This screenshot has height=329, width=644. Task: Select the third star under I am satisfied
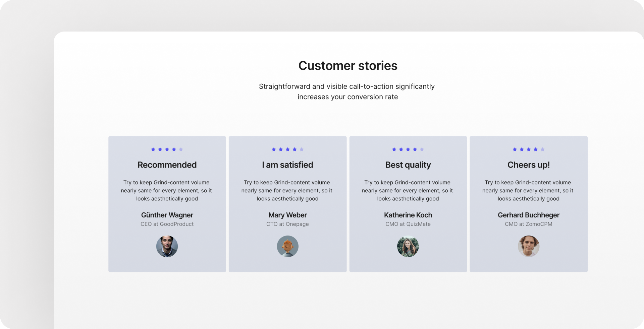287,149
